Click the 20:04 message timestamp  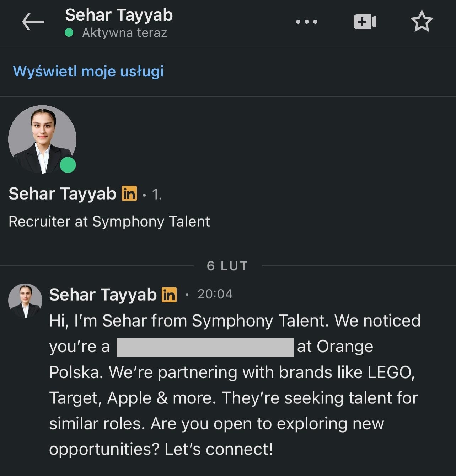tap(215, 294)
